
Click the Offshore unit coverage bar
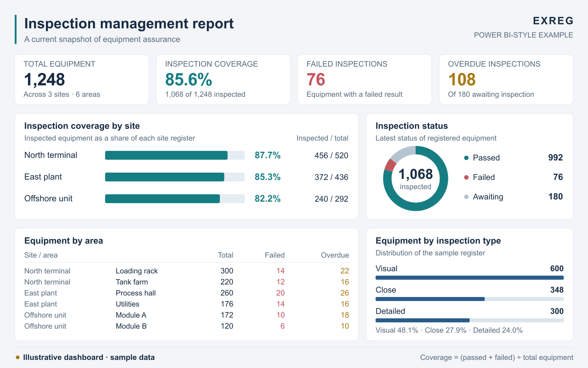[x=175, y=199]
